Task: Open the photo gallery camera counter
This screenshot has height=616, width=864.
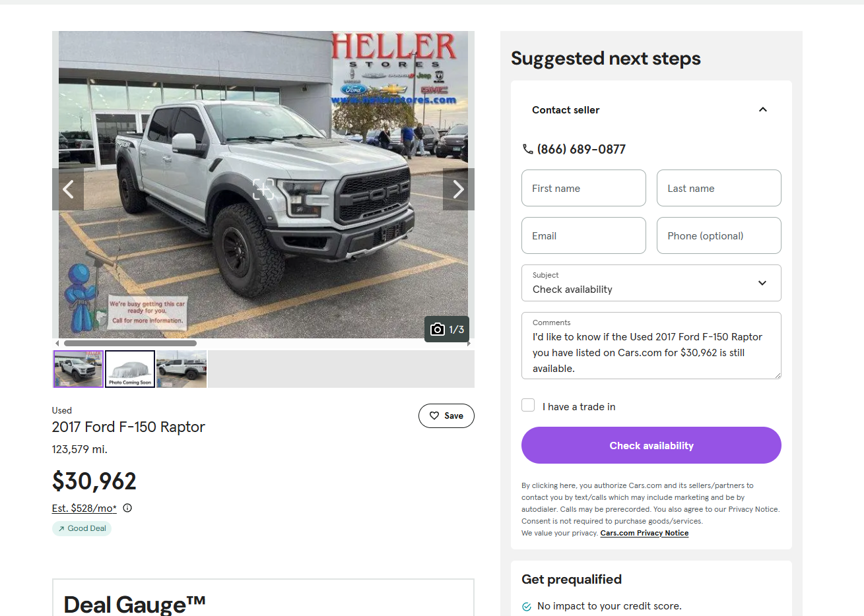Action: (x=447, y=329)
